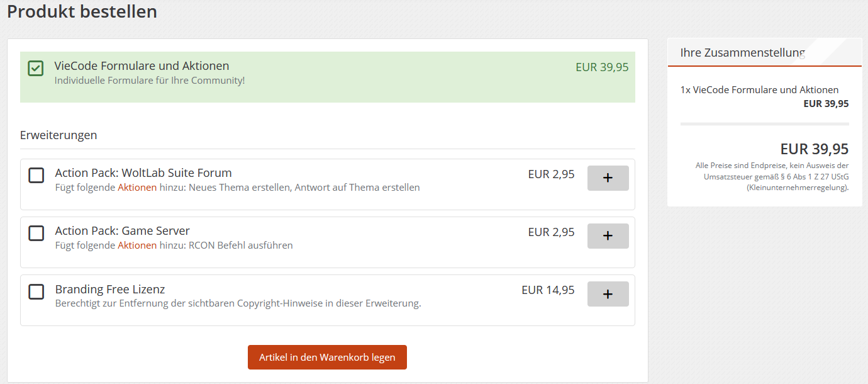
Task: Click the Branding Free Lizenz title text
Action: coord(110,290)
